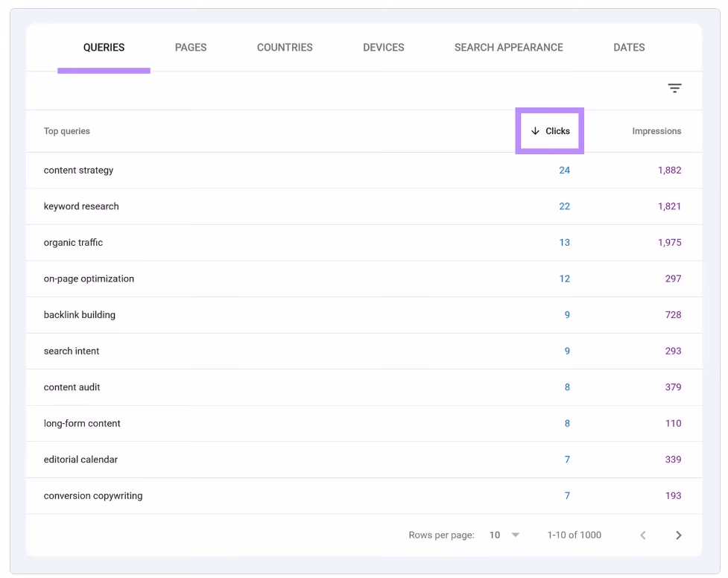
Task: Open the filter rows icon
Action: (x=674, y=88)
